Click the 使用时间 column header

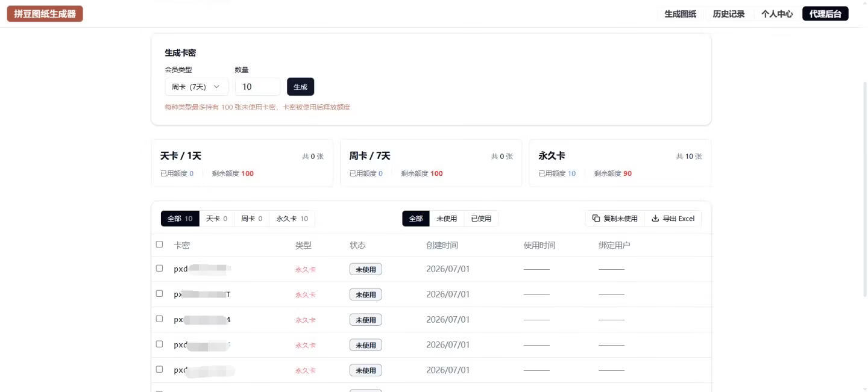click(539, 245)
